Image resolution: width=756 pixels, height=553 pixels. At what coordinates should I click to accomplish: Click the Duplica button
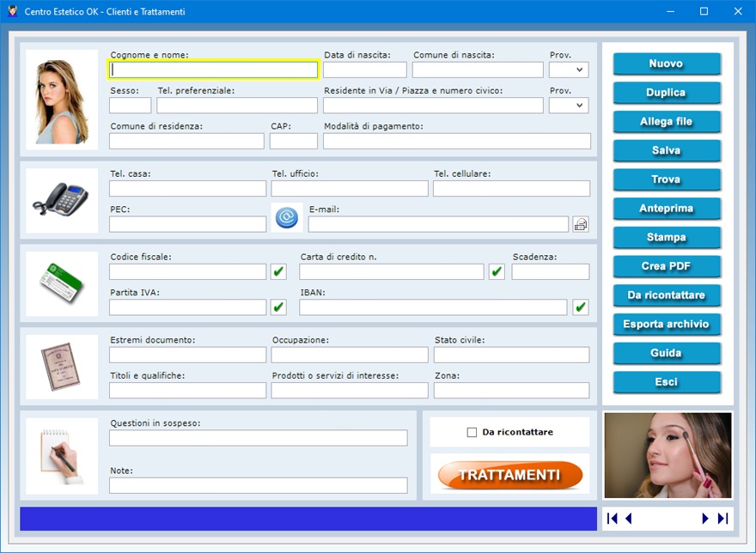pos(667,93)
